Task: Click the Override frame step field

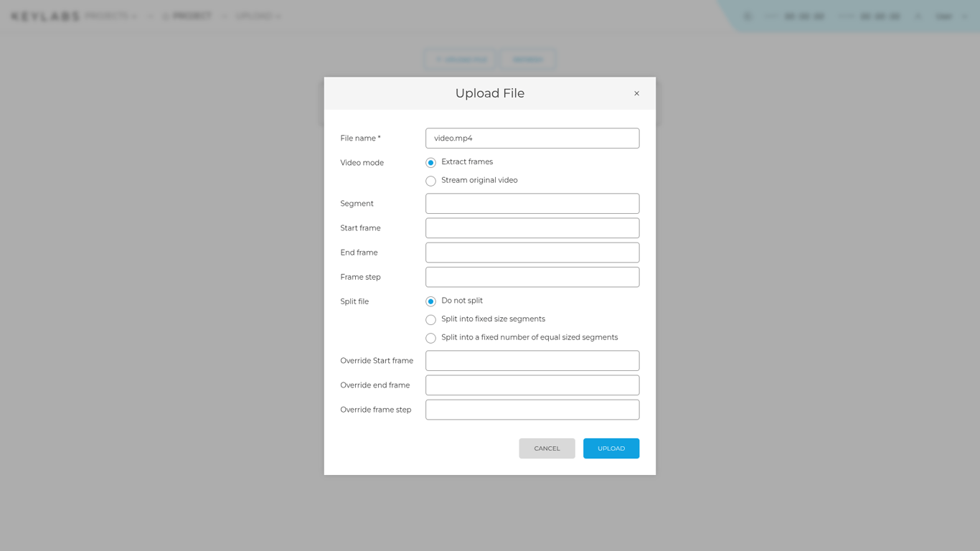Action: coord(532,410)
